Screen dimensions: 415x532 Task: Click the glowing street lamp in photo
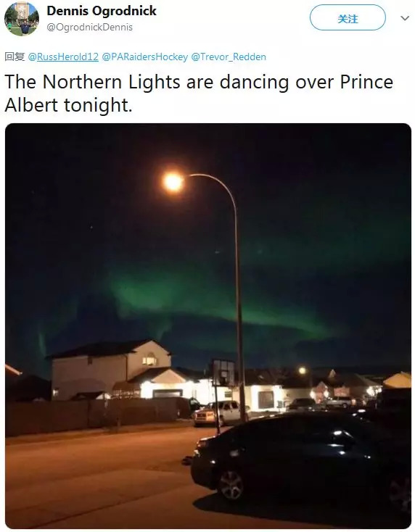point(173,182)
